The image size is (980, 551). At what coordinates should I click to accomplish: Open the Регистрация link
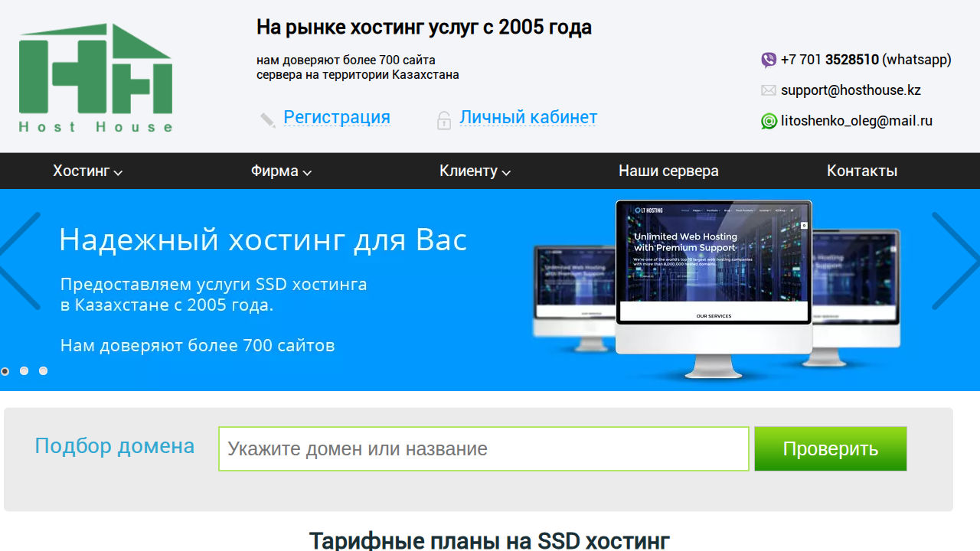(x=337, y=117)
